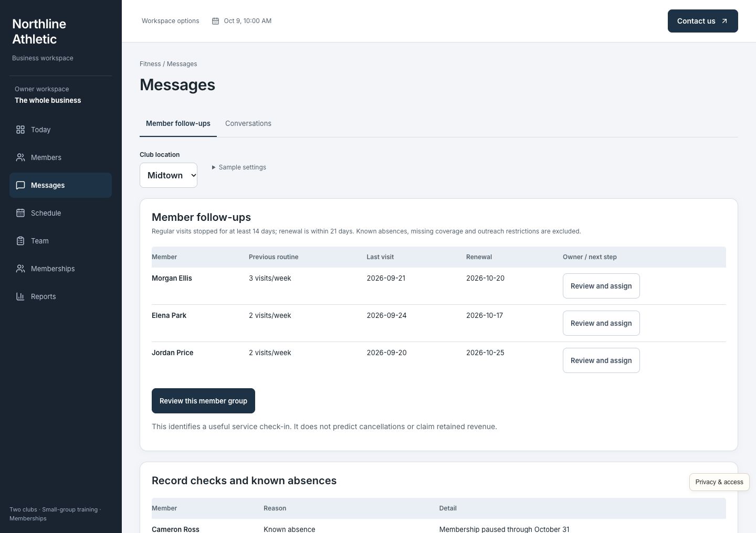Open the Today page from sidebar
This screenshot has height=533, width=756.
click(x=60, y=130)
